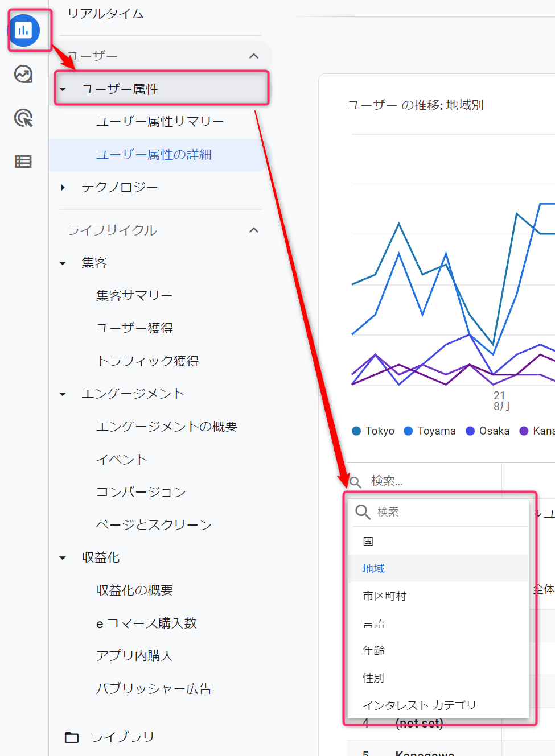Click the search icon above the table
Screen dimensions: 555x756
(x=355, y=482)
